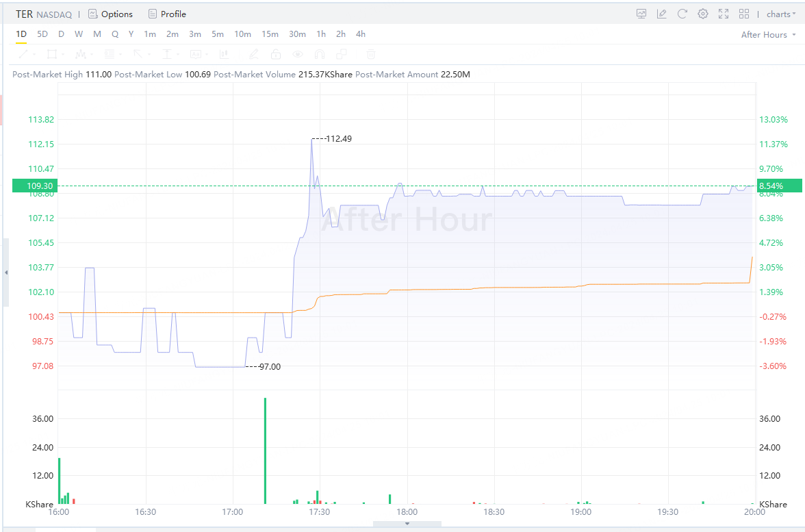The image size is (805, 532).
Task: Open the chart drawing edit icon
Action: pyautogui.click(x=662, y=14)
